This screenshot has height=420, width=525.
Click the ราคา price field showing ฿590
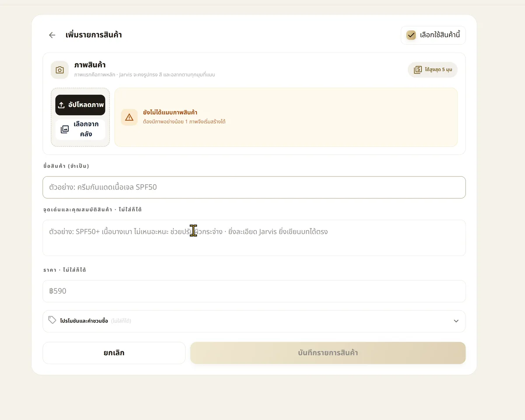coord(254,291)
